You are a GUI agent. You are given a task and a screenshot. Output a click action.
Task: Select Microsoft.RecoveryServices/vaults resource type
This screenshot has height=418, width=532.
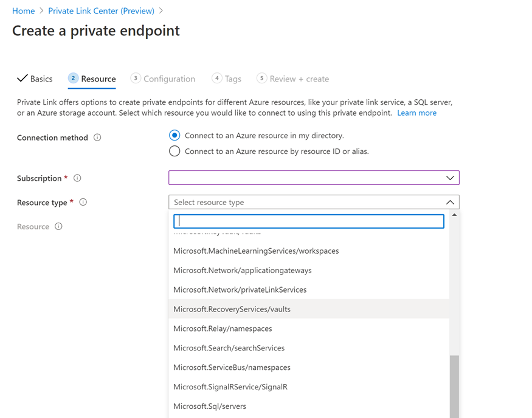point(232,309)
